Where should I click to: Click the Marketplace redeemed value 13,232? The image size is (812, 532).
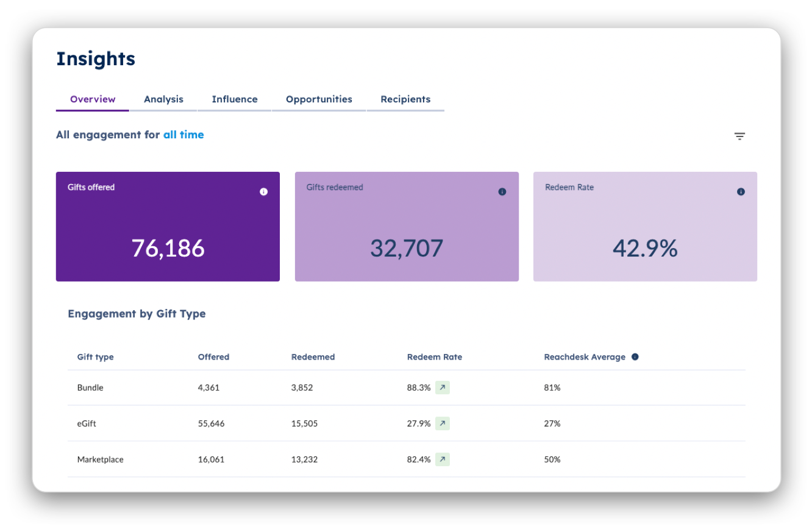click(304, 459)
